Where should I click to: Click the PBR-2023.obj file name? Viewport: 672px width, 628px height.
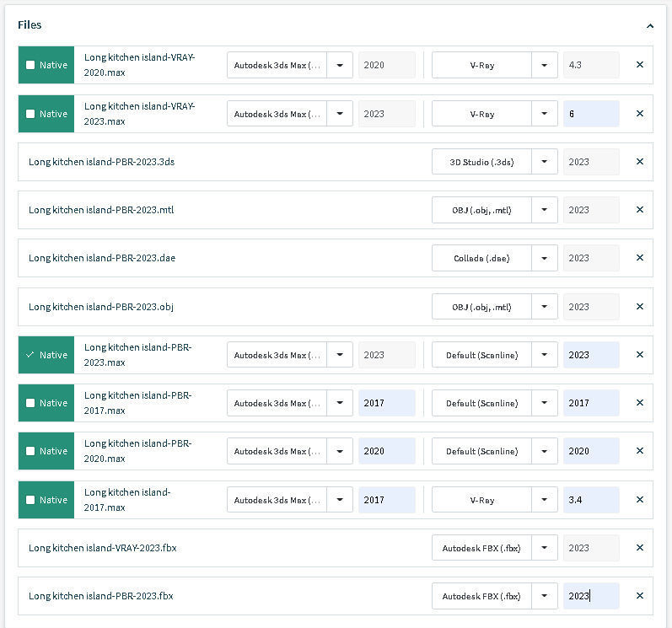pyautogui.click(x=101, y=307)
